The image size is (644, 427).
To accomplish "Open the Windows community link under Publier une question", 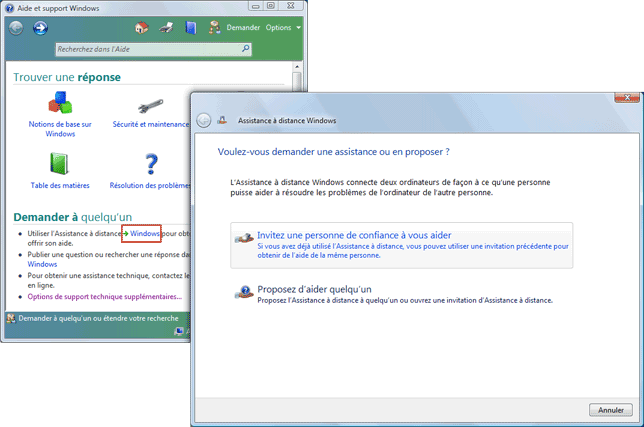I will (42, 264).
